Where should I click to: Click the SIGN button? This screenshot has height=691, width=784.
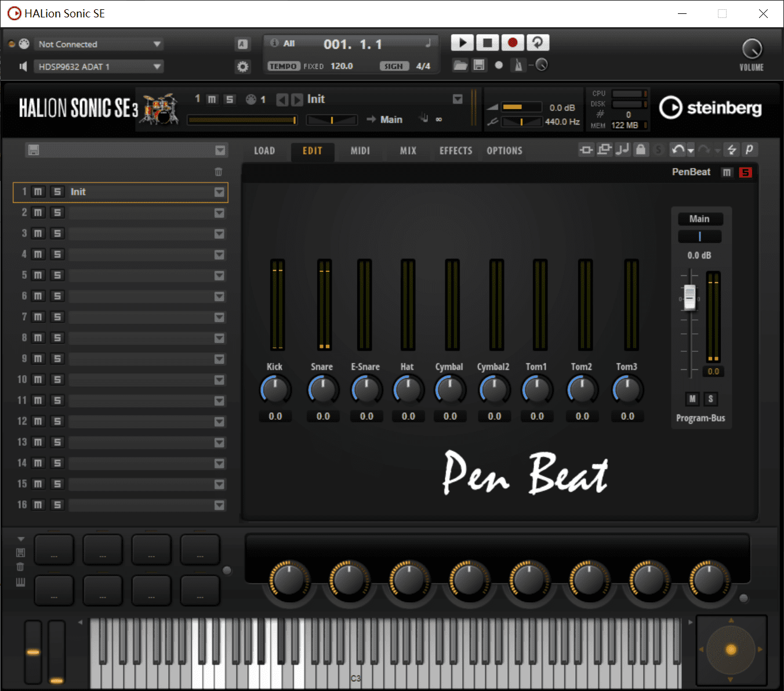coord(394,66)
